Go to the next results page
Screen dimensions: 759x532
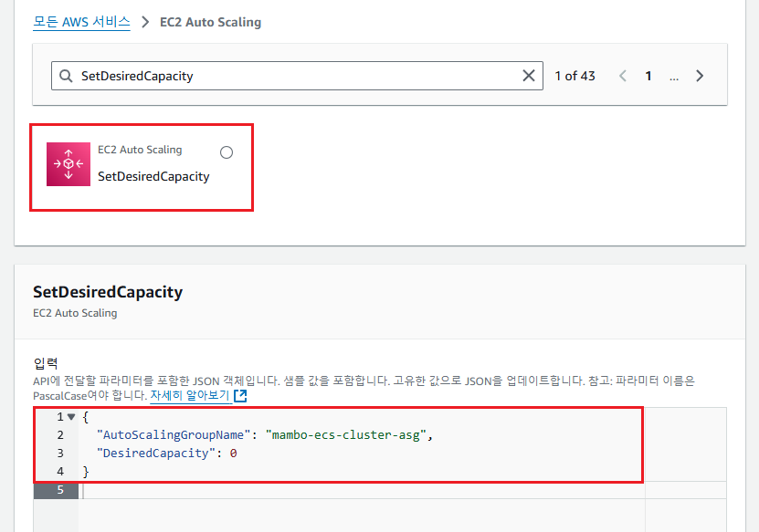[700, 76]
